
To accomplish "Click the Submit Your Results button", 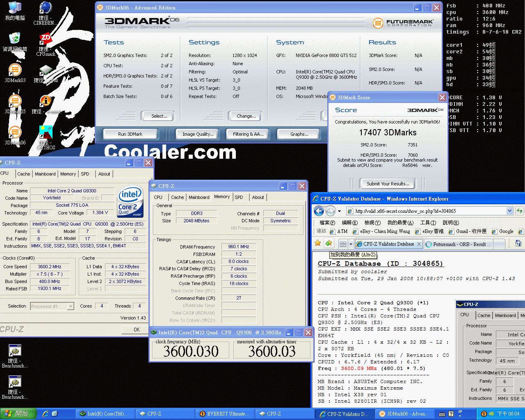I will (388, 184).
